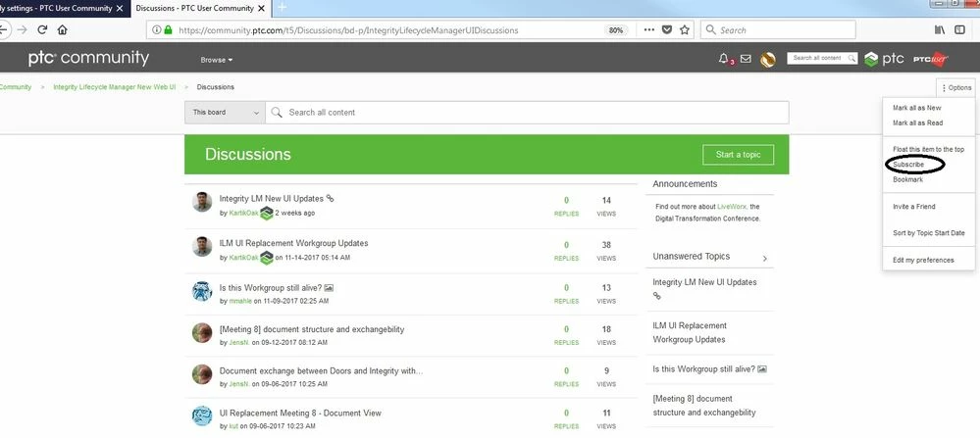The height and width of the screenshot is (438, 980).
Task: Close the settings PTC User Community tab
Action: point(120,9)
